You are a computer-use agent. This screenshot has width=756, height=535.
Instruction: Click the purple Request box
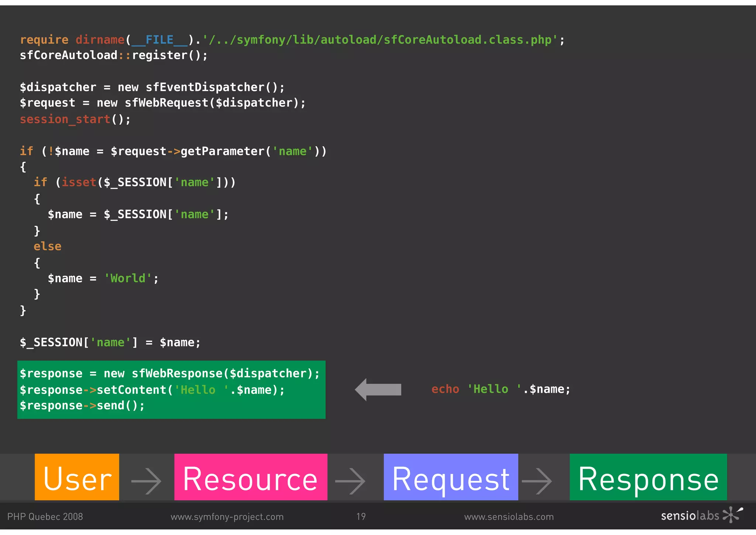point(451,477)
